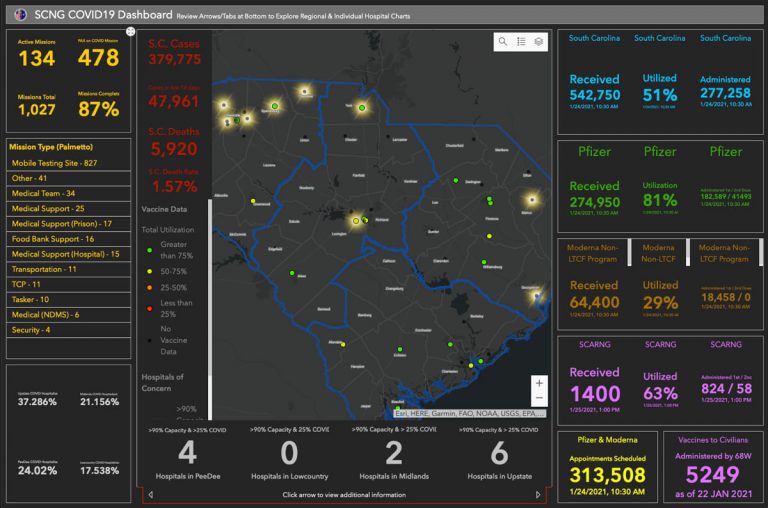Click the No Vaccine Data legend entry
This screenshot has width=768, height=508.
pyautogui.click(x=168, y=340)
